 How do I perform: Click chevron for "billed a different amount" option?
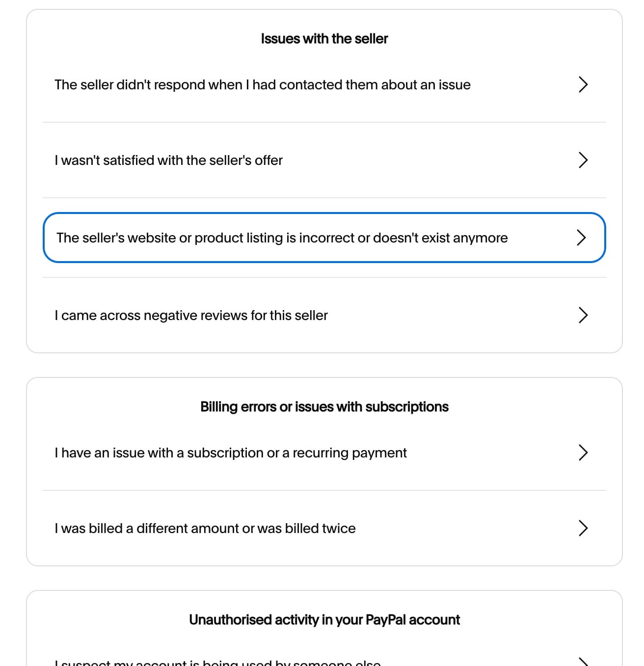click(583, 528)
